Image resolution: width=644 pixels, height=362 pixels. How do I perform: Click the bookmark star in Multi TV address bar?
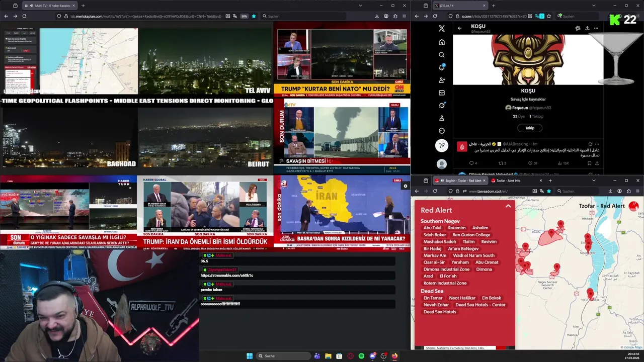(254, 16)
